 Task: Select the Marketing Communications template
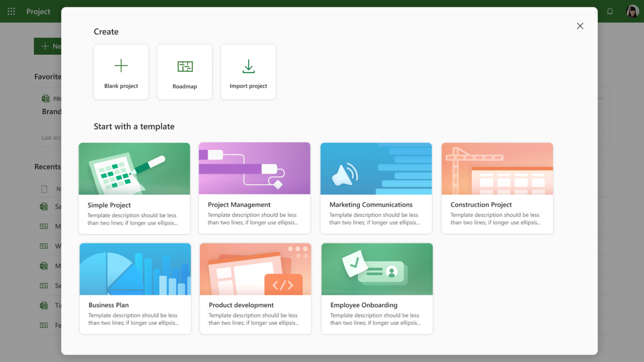tap(376, 188)
